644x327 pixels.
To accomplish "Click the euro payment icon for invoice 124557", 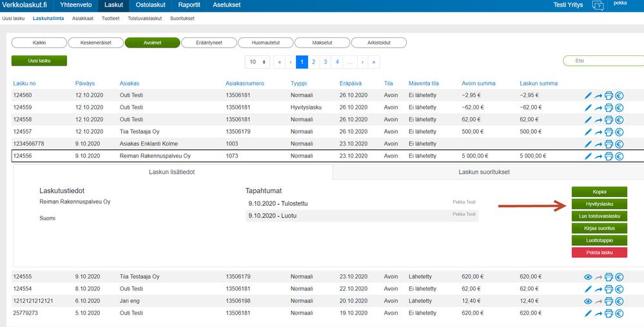I will point(620,132).
